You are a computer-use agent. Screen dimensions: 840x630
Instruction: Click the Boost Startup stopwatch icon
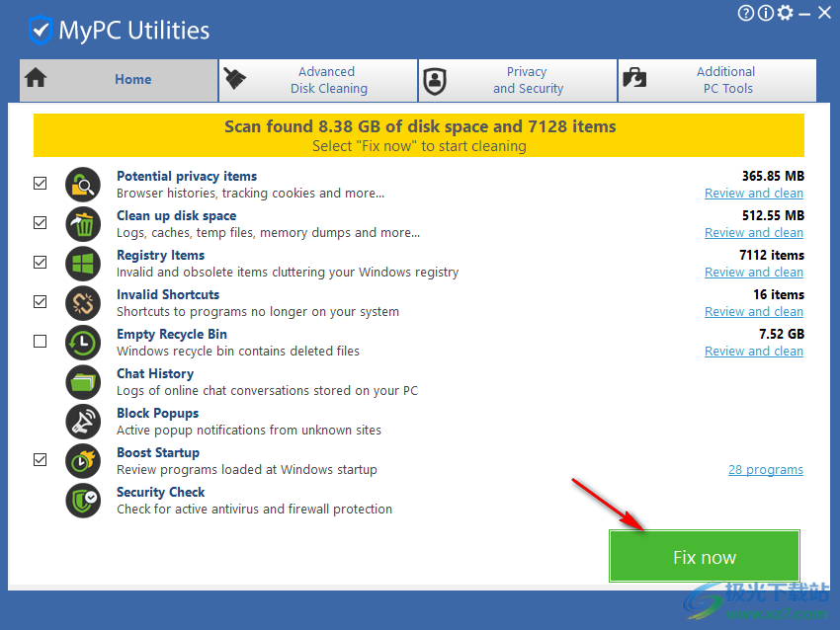(83, 461)
